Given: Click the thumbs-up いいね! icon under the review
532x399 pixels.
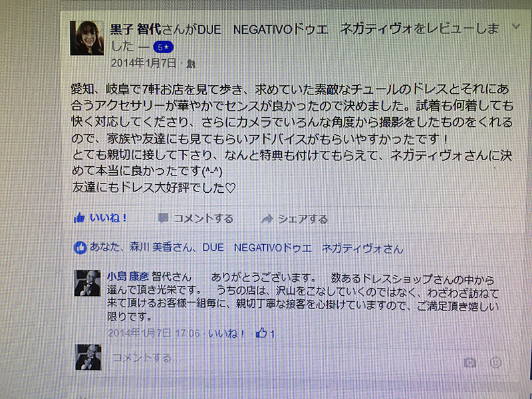Looking at the screenshot, I should [x=78, y=218].
